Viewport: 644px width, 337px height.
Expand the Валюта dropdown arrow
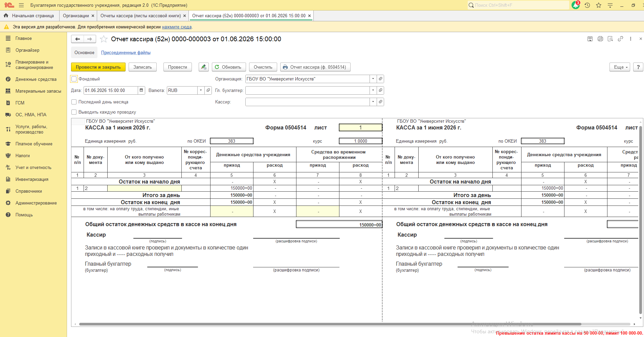click(201, 90)
